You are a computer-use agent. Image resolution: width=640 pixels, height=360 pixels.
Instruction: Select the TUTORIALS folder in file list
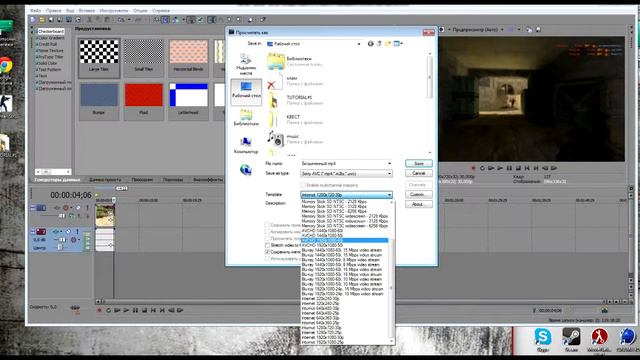(296, 100)
